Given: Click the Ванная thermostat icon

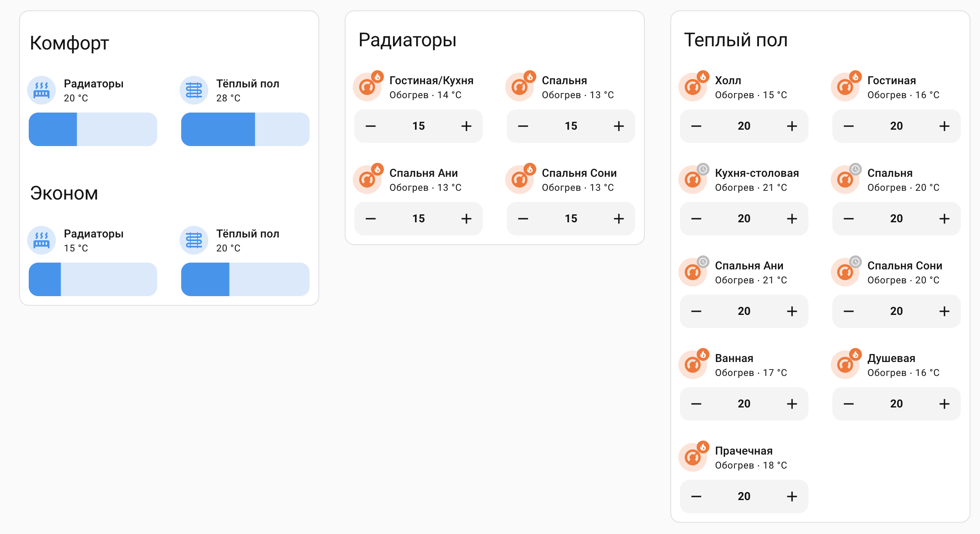Looking at the screenshot, I should coord(693,364).
